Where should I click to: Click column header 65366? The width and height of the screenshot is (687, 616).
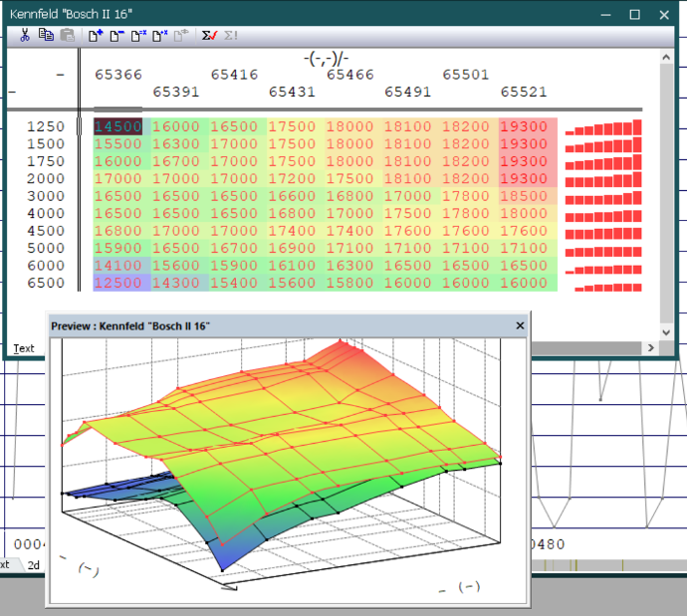tap(118, 75)
